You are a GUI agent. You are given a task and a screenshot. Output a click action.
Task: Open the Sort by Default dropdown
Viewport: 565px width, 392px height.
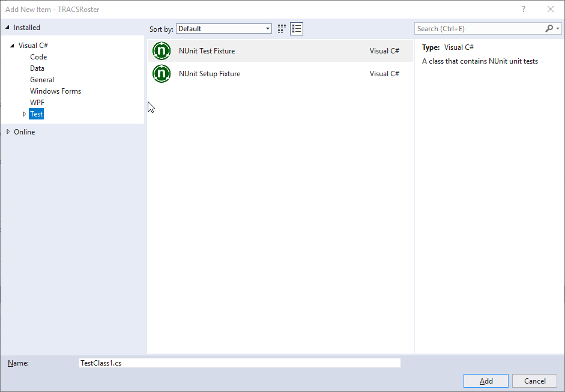pyautogui.click(x=224, y=29)
